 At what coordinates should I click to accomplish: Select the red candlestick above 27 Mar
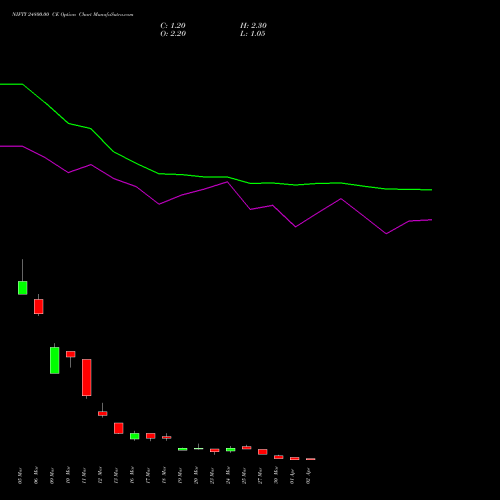(x=263, y=452)
